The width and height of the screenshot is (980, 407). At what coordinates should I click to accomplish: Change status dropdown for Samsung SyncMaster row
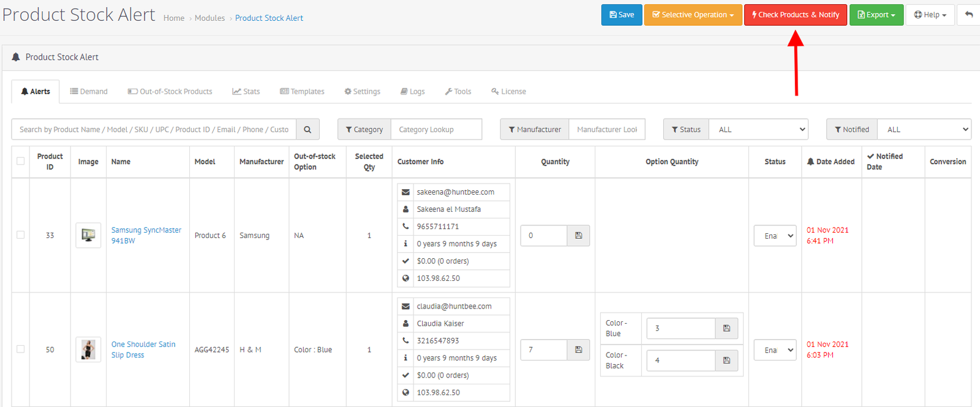775,236
